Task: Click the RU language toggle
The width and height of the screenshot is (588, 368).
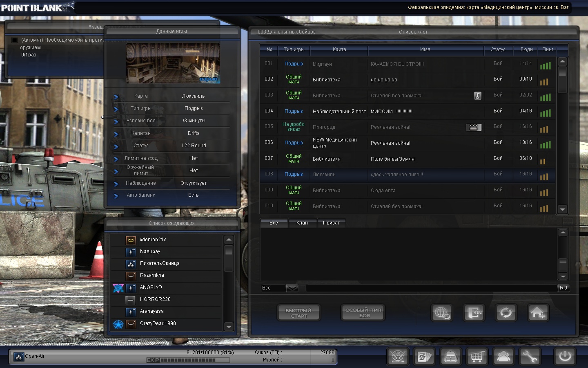Action: click(x=563, y=288)
